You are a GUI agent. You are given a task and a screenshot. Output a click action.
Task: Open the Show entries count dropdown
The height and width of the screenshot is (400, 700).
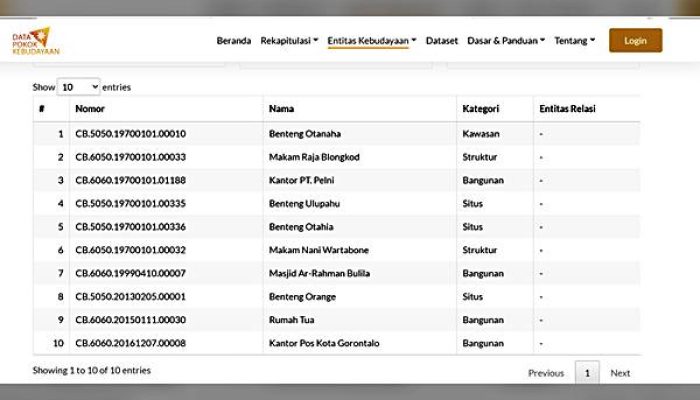79,87
